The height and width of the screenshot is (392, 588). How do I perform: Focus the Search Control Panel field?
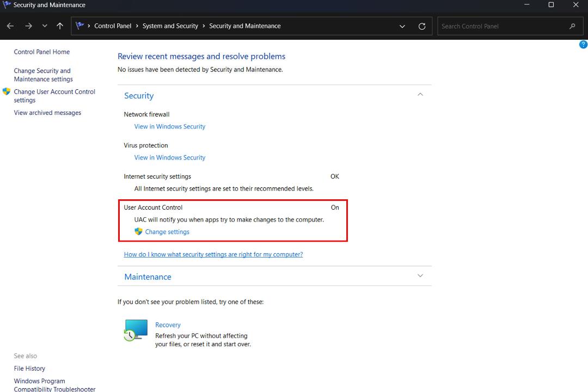(510, 26)
